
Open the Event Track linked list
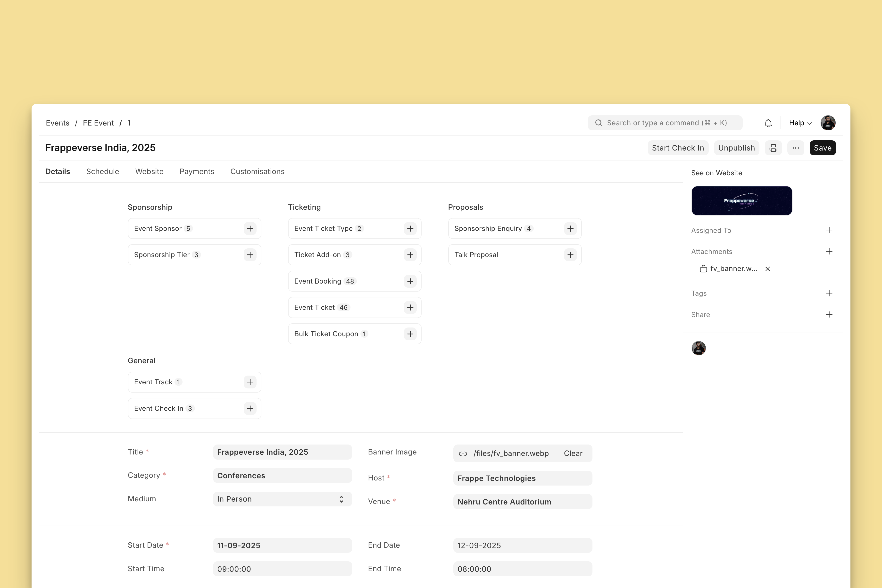click(153, 382)
